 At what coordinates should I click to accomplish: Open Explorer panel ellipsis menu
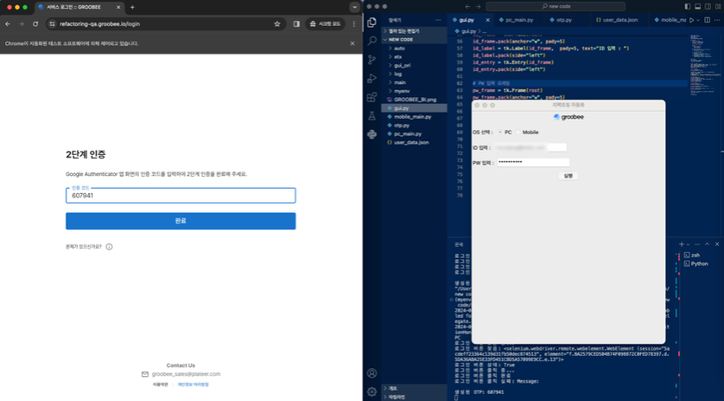pyautogui.click(x=438, y=20)
